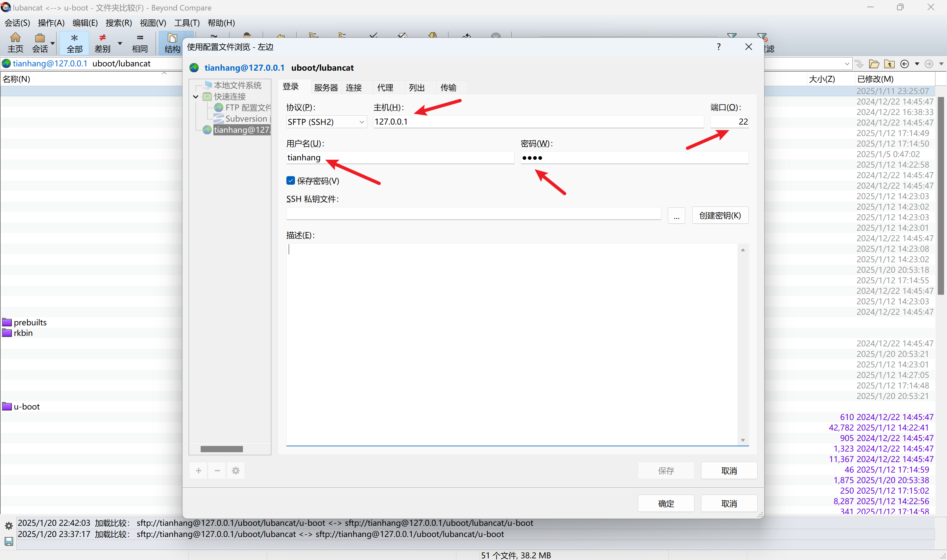This screenshot has height=560, width=947.
Task: Open the 工具(T) menu
Action: pos(187,23)
